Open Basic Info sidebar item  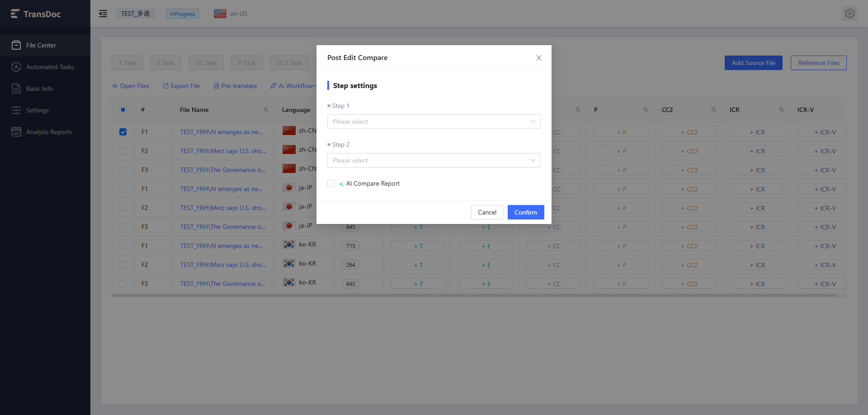click(45, 89)
